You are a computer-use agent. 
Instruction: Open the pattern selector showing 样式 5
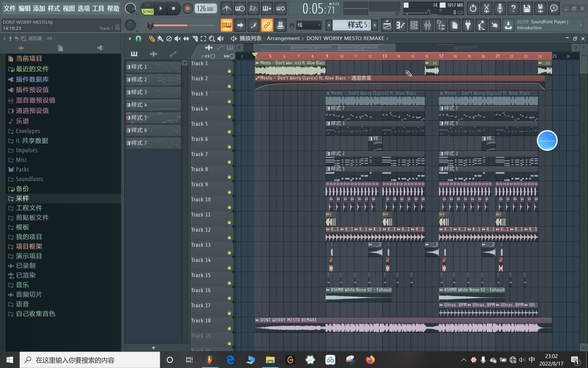pyautogui.click(x=352, y=25)
